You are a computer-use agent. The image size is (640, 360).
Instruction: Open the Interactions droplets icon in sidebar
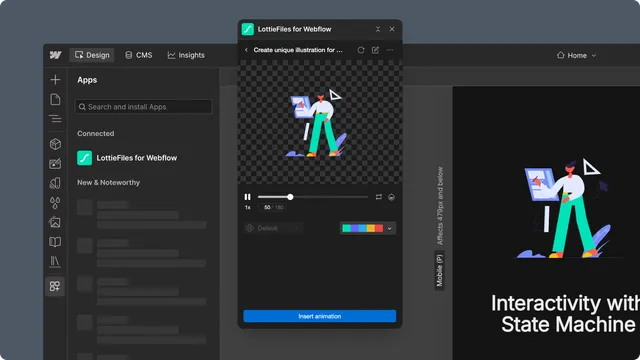click(x=56, y=202)
